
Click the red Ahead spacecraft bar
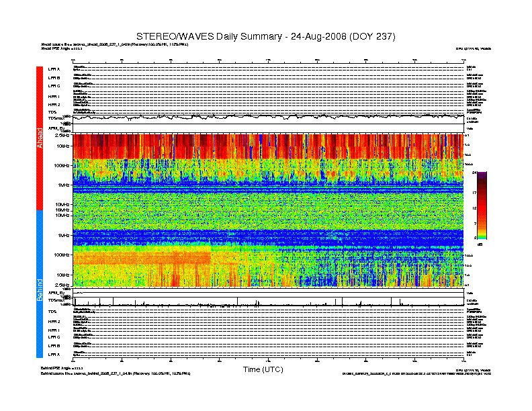point(40,138)
